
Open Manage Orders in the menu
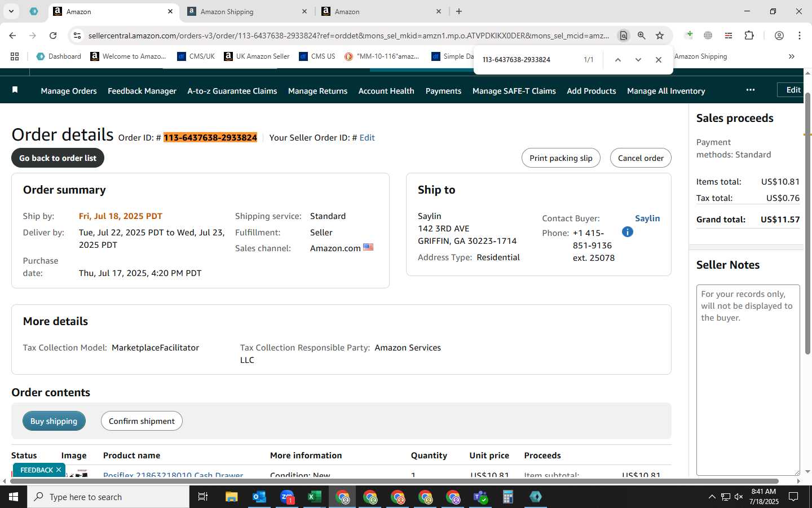[69, 91]
